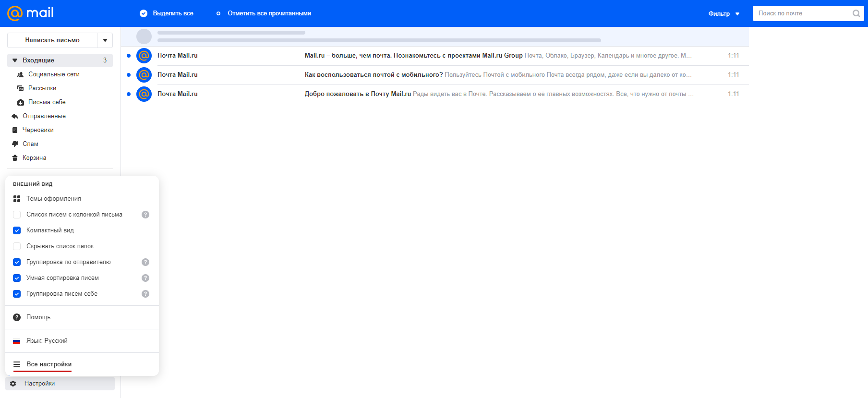Click the Помощь question mark icon
The width and height of the screenshot is (868, 398).
(x=17, y=317)
